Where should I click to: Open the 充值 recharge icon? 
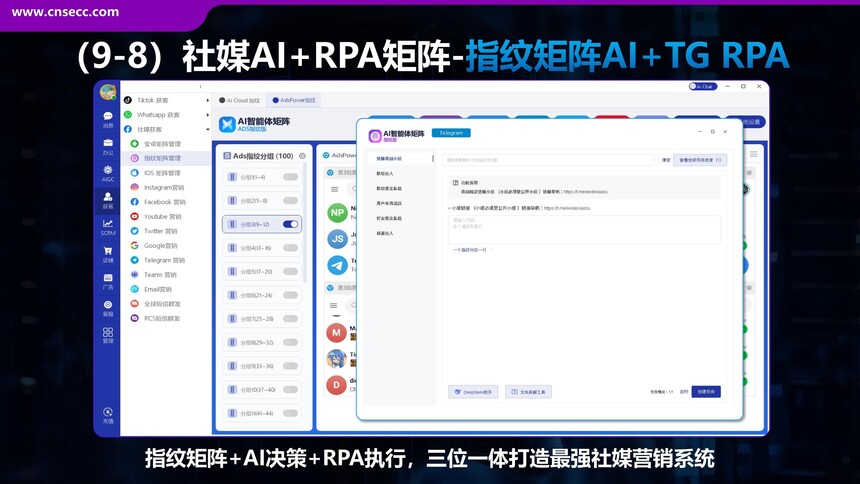(108, 415)
